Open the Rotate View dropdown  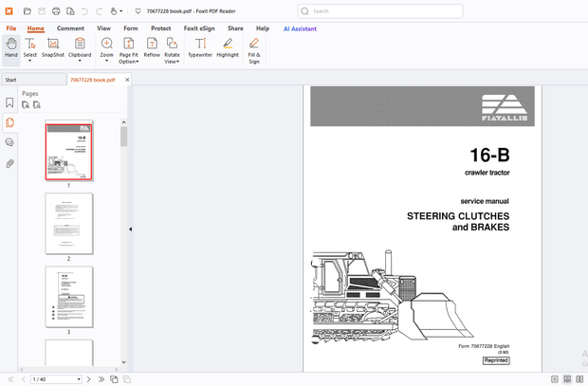pyautogui.click(x=172, y=50)
